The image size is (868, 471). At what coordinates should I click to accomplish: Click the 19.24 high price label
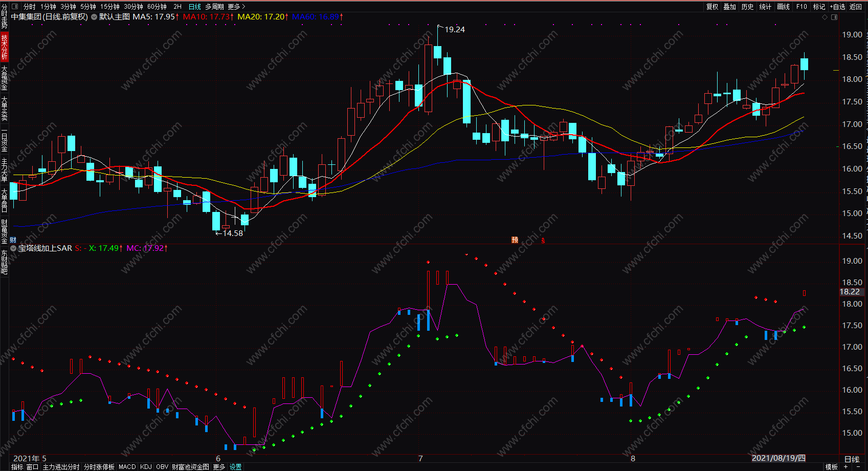tap(455, 30)
